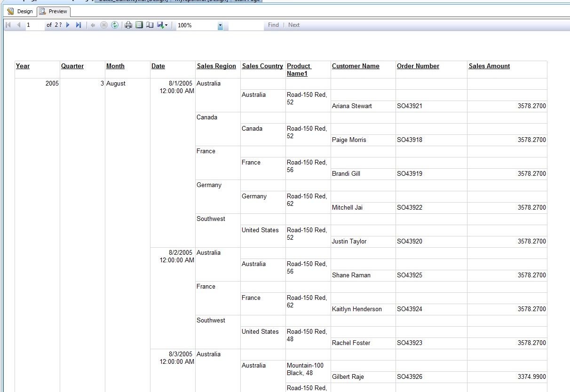Click the Find link
This screenshot has width=570, height=392.
pyautogui.click(x=273, y=25)
